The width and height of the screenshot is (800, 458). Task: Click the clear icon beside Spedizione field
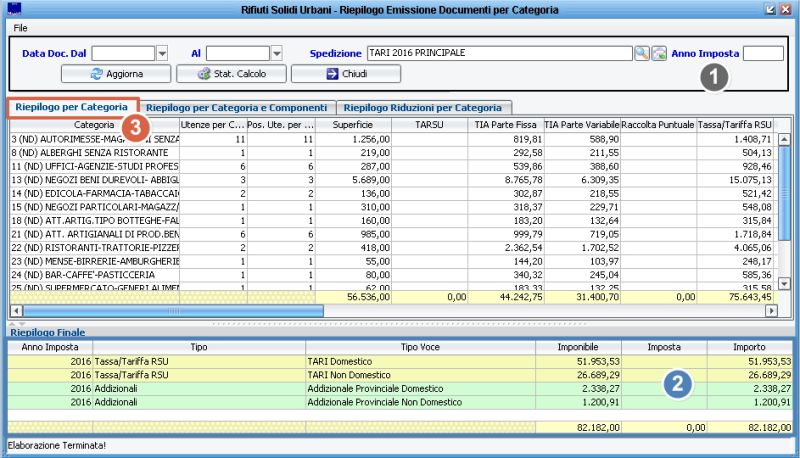[659, 53]
